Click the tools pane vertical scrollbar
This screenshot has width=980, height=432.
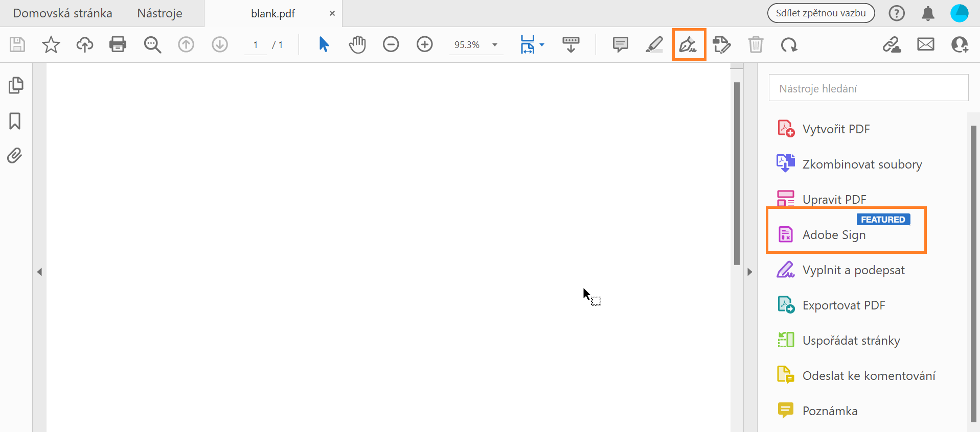tap(973, 273)
